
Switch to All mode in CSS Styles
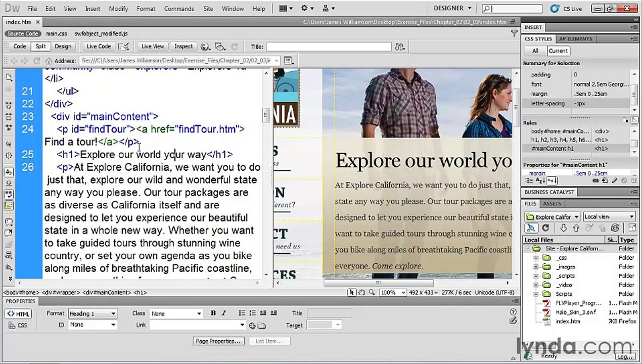pyautogui.click(x=535, y=51)
